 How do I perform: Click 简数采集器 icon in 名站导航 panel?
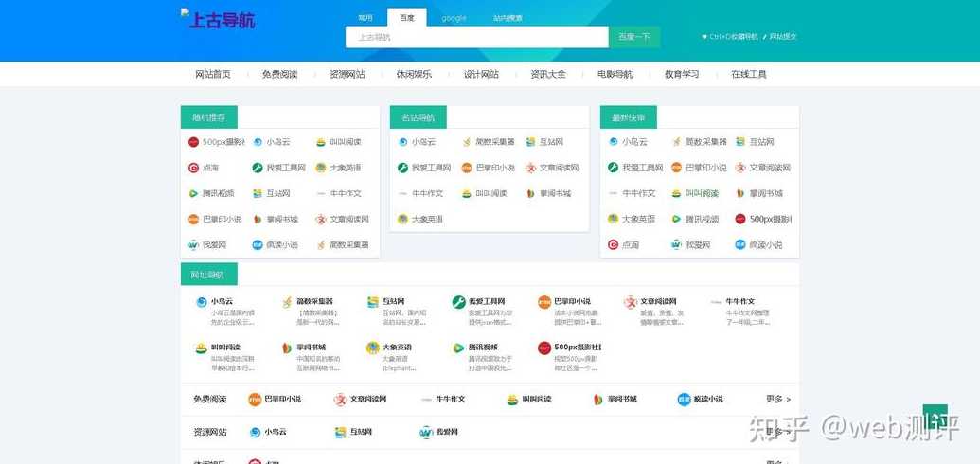tap(467, 142)
